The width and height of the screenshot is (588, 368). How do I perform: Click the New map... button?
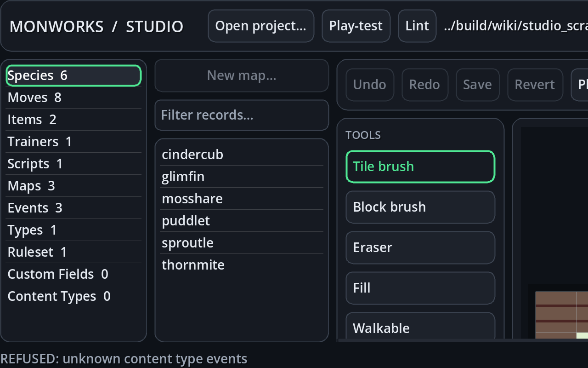pos(242,75)
